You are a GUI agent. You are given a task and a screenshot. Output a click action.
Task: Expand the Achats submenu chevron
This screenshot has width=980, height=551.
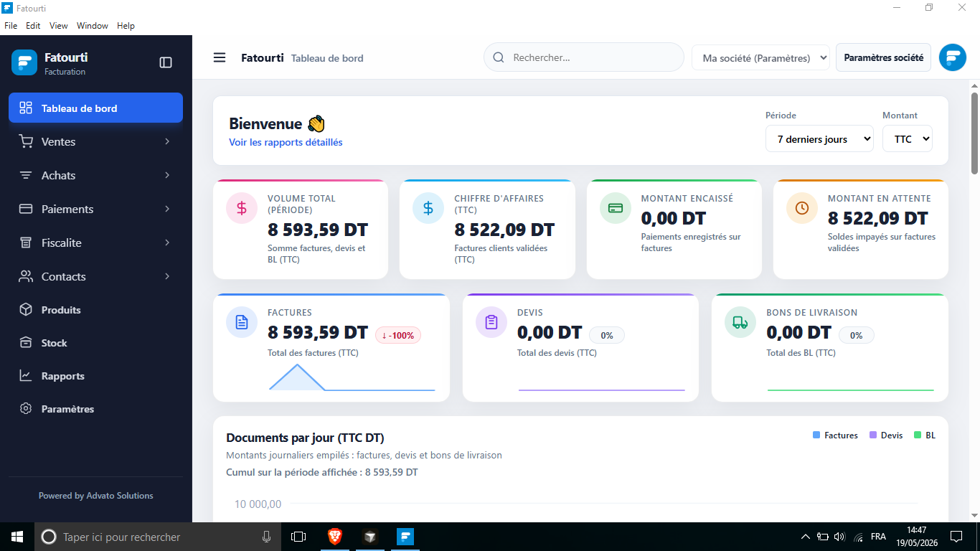point(167,175)
